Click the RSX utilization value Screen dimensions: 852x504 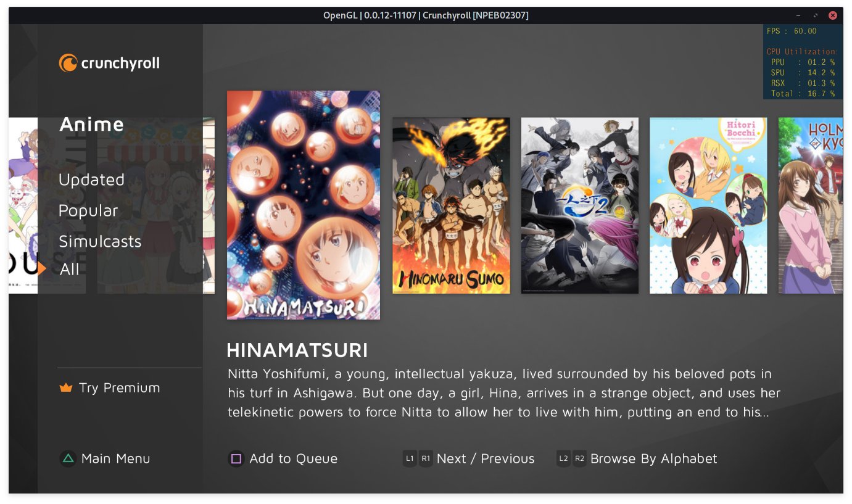821,83
